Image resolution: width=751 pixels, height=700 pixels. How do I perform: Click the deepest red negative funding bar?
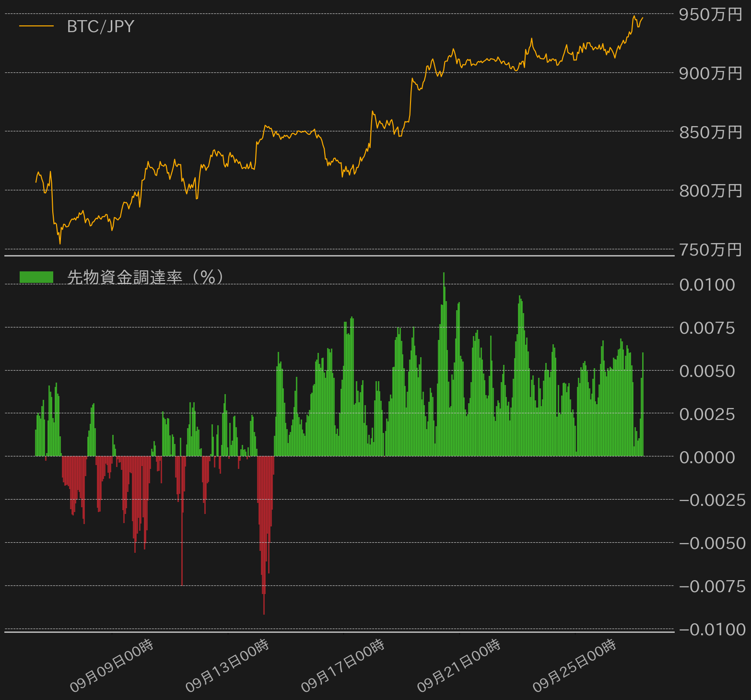coord(264,535)
